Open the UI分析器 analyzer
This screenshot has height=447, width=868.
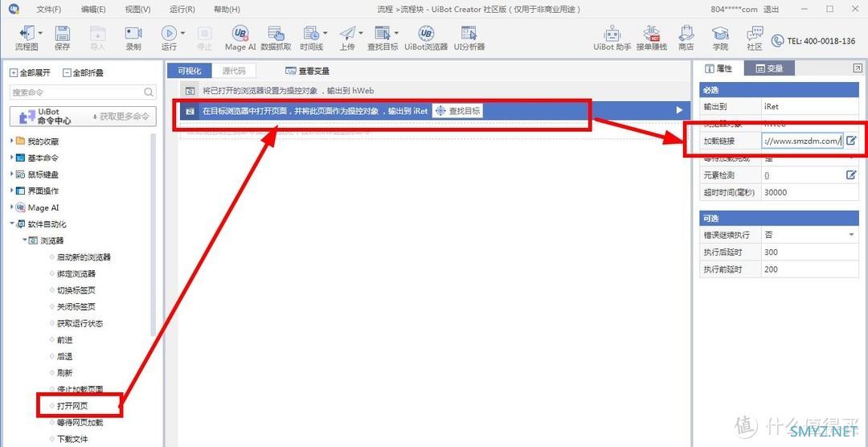(469, 39)
